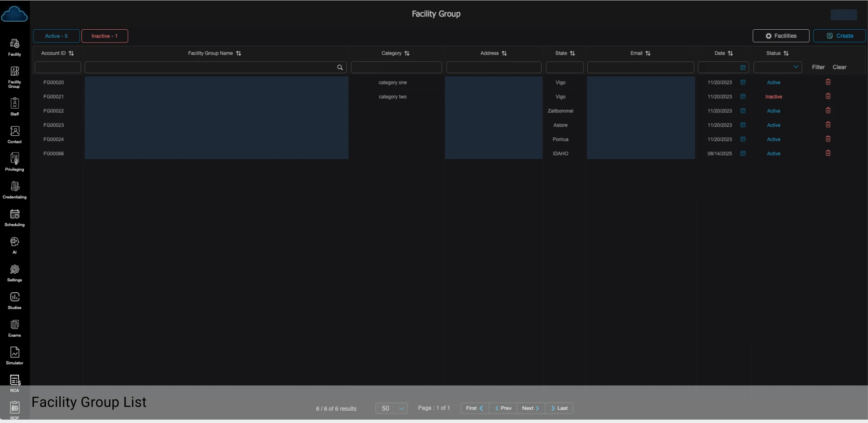This screenshot has width=868, height=423.
Task: Click the Create button
Action: tap(839, 36)
